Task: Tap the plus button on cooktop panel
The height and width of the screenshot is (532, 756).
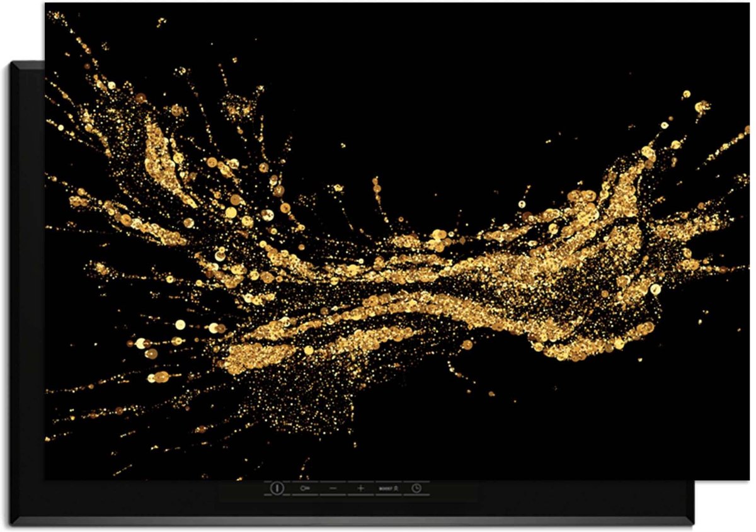Action: (x=361, y=488)
